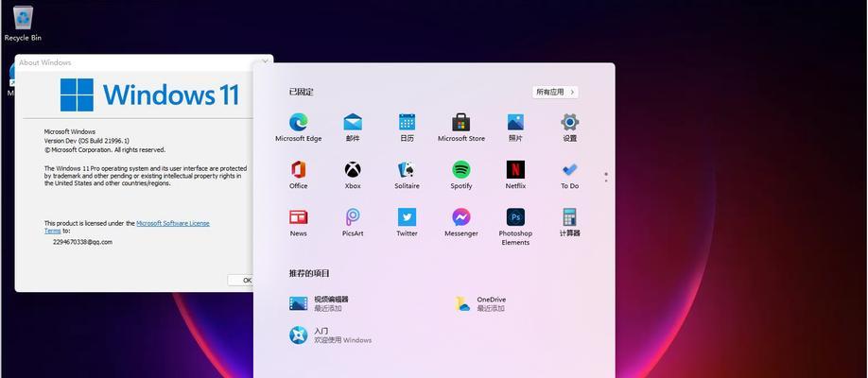868x378 pixels.
Task: Start the Solitaire game
Action: click(x=407, y=175)
